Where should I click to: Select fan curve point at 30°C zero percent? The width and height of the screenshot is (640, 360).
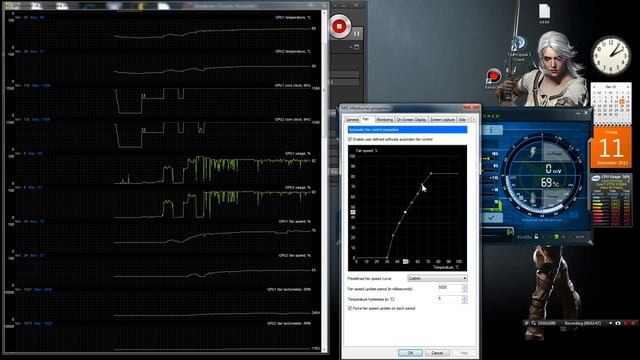coord(387,258)
